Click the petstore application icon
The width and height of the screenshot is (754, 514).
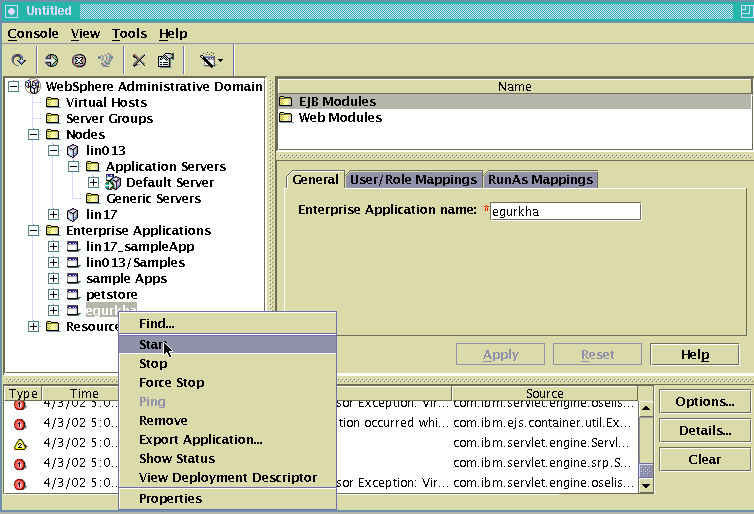pos(73,294)
